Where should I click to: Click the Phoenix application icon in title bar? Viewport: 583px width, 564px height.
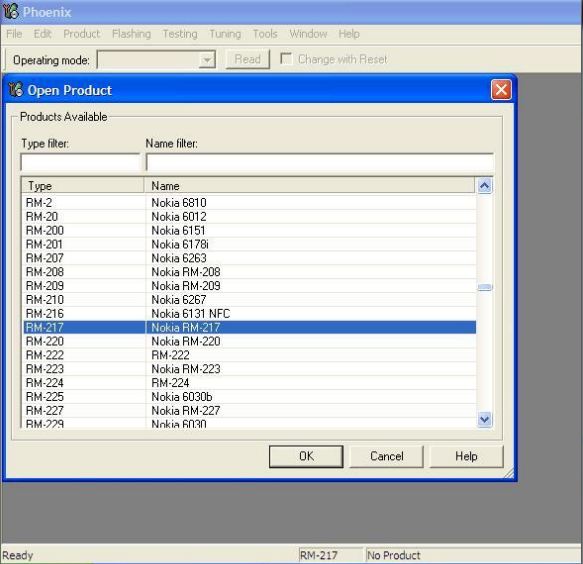pos(11,11)
